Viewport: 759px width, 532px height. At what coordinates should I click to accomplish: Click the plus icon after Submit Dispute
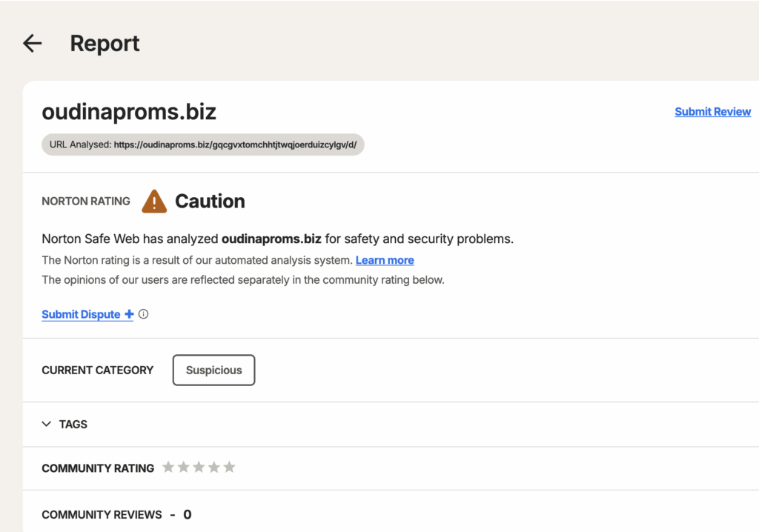coord(129,314)
